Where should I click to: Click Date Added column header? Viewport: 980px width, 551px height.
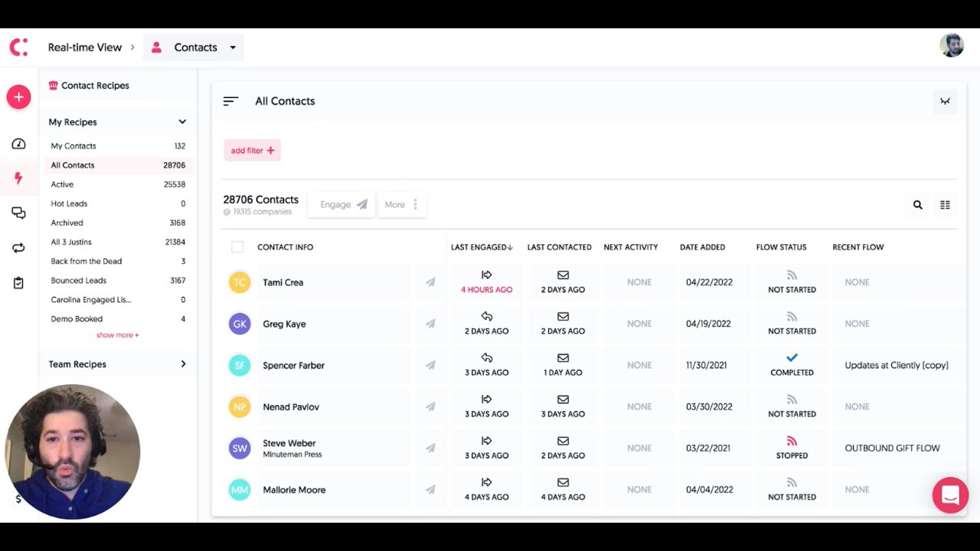(x=702, y=247)
